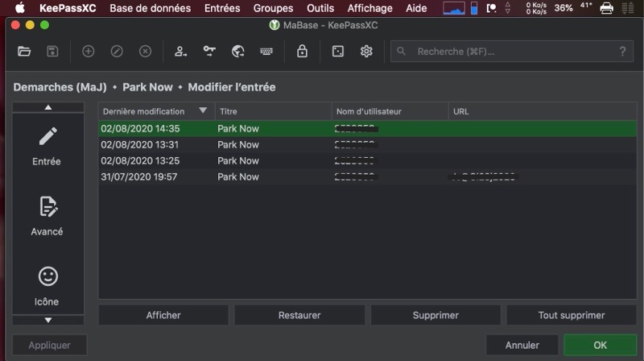Click the open database folder icon
The image size is (644, 361).
click(x=24, y=52)
